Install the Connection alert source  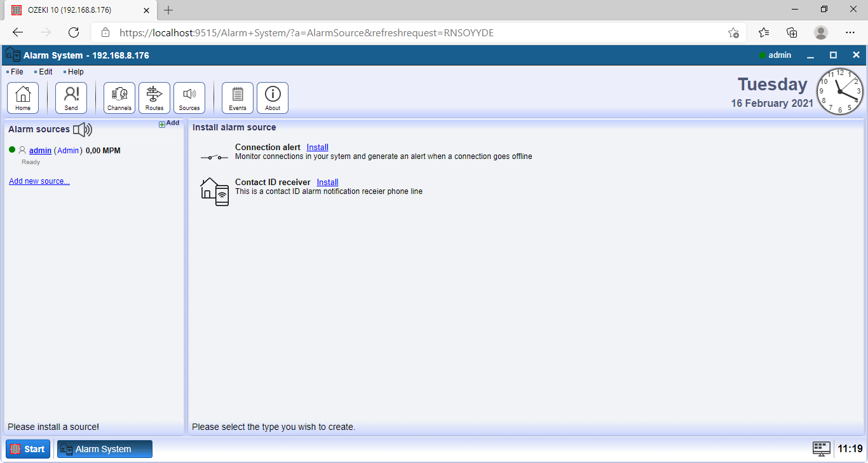coord(317,147)
